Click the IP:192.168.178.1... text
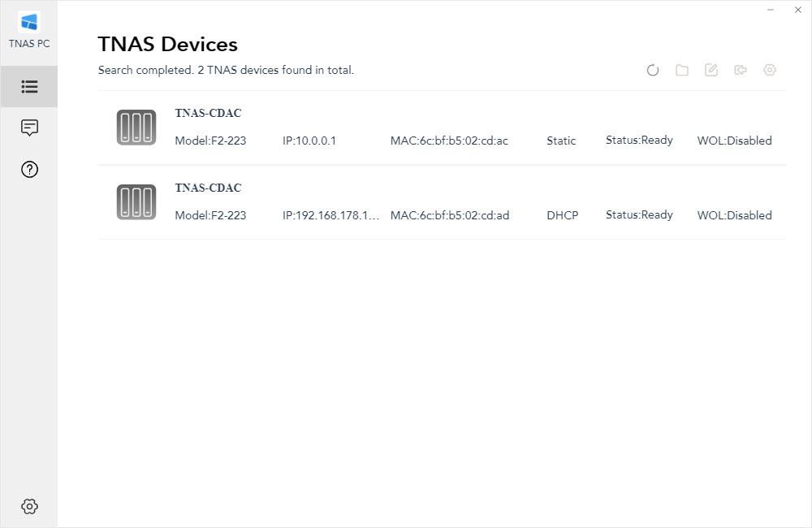 (331, 215)
